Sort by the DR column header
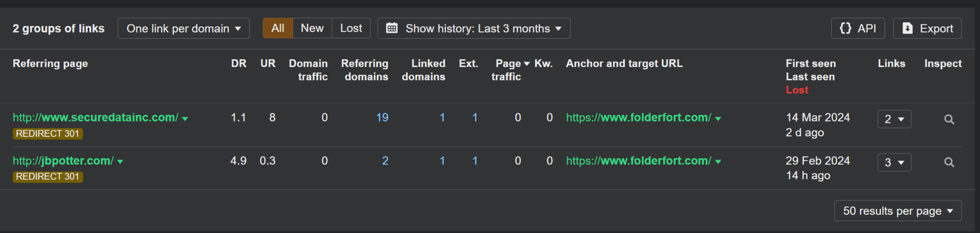The width and height of the screenshot is (980, 233). 238,64
